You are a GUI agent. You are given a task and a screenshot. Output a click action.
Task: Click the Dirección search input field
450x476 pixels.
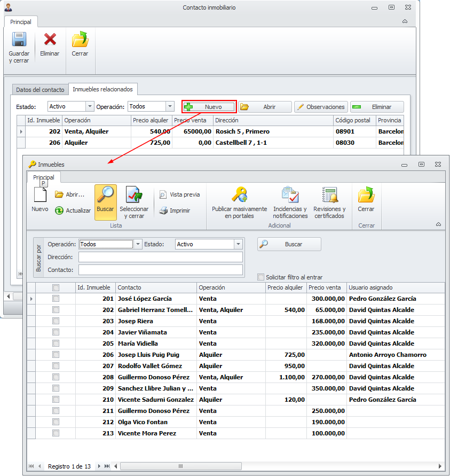pyautogui.click(x=160, y=257)
